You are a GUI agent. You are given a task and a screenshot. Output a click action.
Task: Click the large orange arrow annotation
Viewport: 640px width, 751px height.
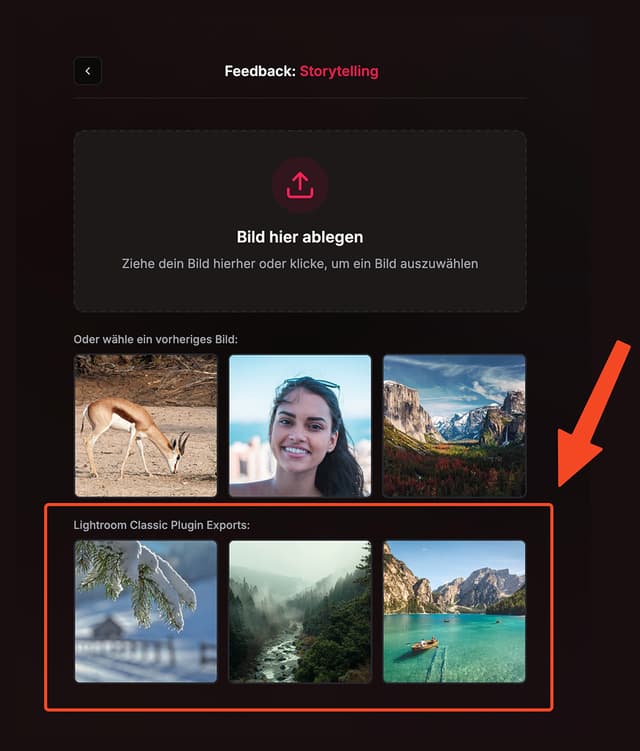[x=594, y=413]
